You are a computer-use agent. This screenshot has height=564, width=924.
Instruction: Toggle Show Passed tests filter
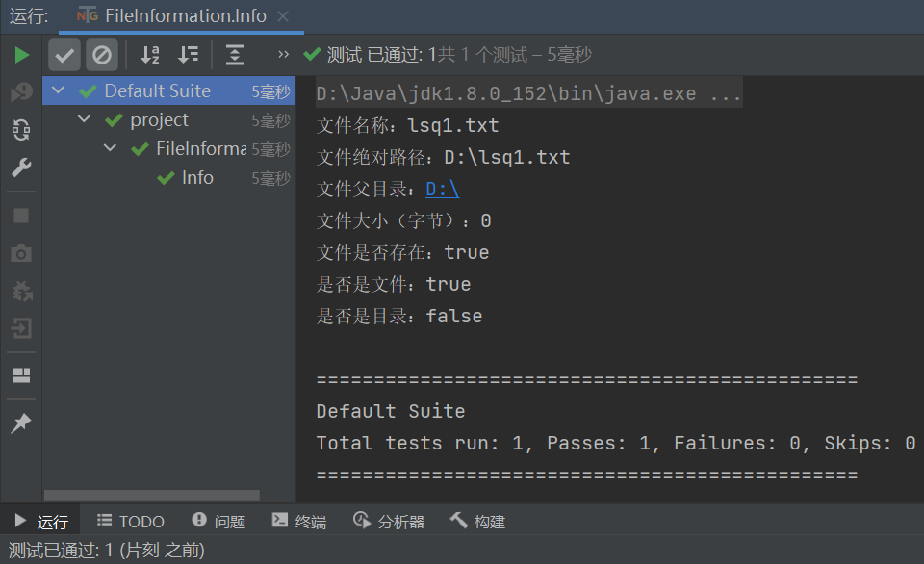tap(64, 55)
